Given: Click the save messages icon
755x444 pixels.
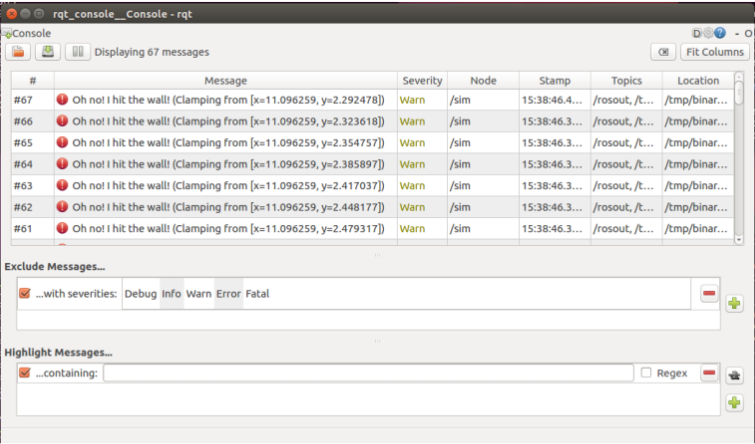Looking at the screenshot, I should pyautogui.click(x=48, y=52).
